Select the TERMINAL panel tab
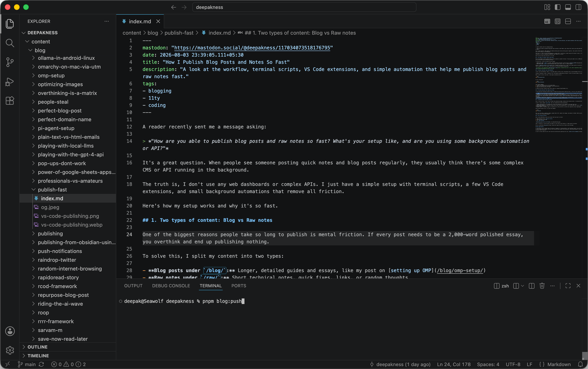The height and width of the screenshot is (369, 588). click(211, 286)
